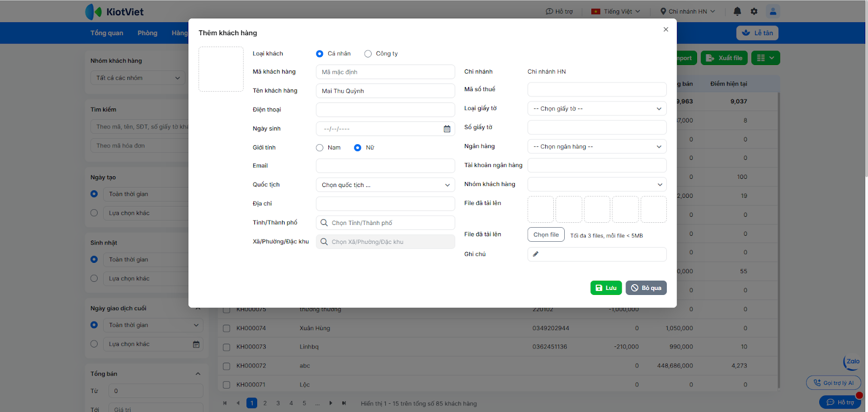Start the Gọi trợ lý AI assistant

[x=833, y=383]
